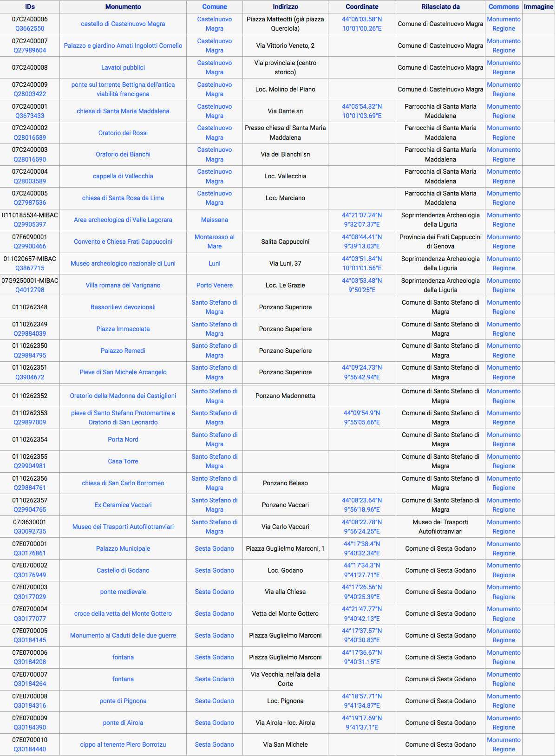
Task: Select the address 'Piazza Guglielmo Marconi, 1'
Action: click(285, 548)
